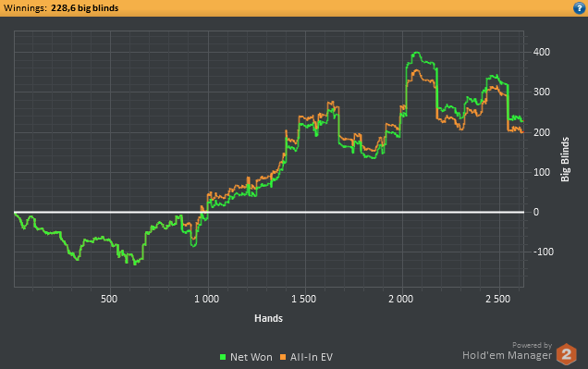Click the Big Blinds y-axis title
This screenshot has height=369, width=588.
pyautogui.click(x=565, y=159)
